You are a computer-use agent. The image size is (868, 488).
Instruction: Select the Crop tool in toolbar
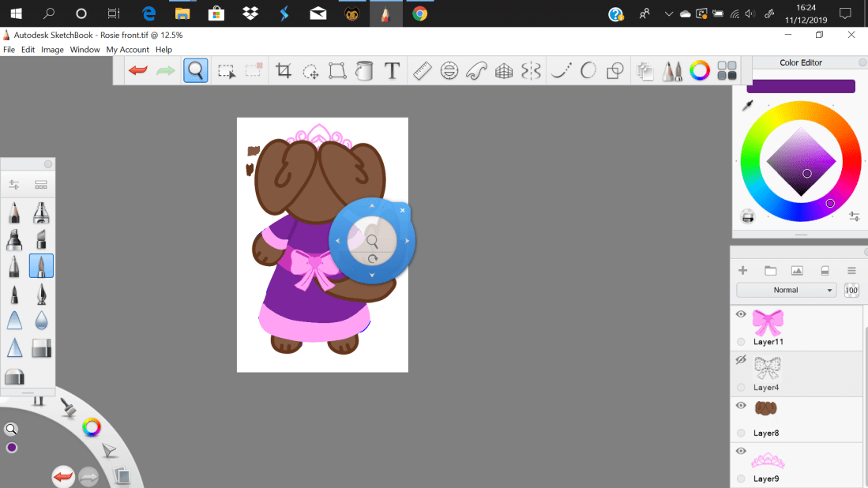coord(284,71)
